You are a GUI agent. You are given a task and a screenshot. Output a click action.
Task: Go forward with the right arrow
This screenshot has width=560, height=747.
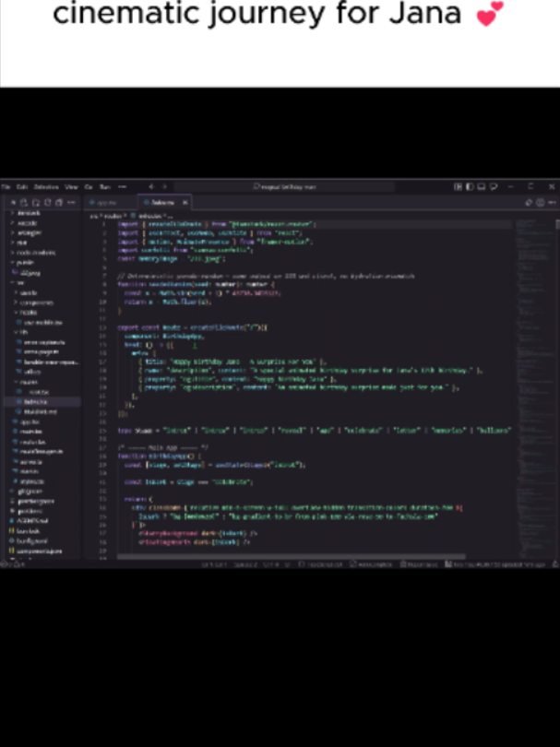tap(164, 186)
